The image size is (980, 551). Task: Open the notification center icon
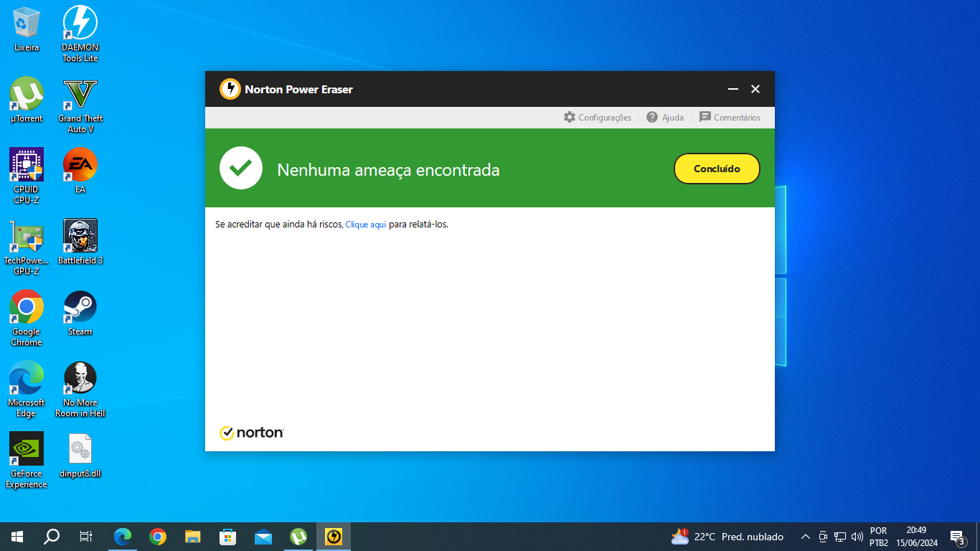coord(958,537)
